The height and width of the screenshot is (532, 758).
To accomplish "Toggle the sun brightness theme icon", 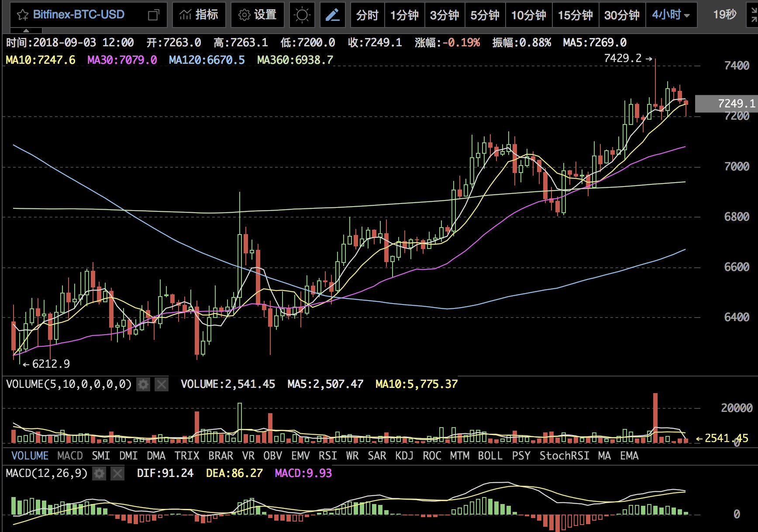I will [x=302, y=15].
